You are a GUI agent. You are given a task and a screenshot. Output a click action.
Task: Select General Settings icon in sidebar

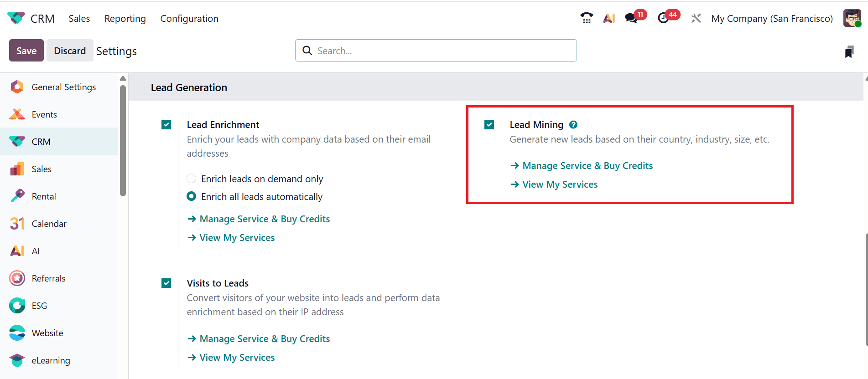tap(17, 87)
